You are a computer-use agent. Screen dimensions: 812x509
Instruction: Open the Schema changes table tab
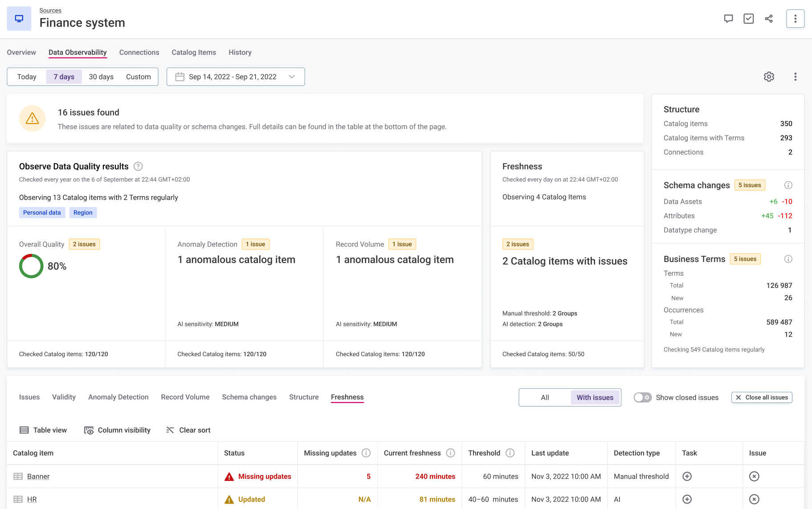pos(249,397)
